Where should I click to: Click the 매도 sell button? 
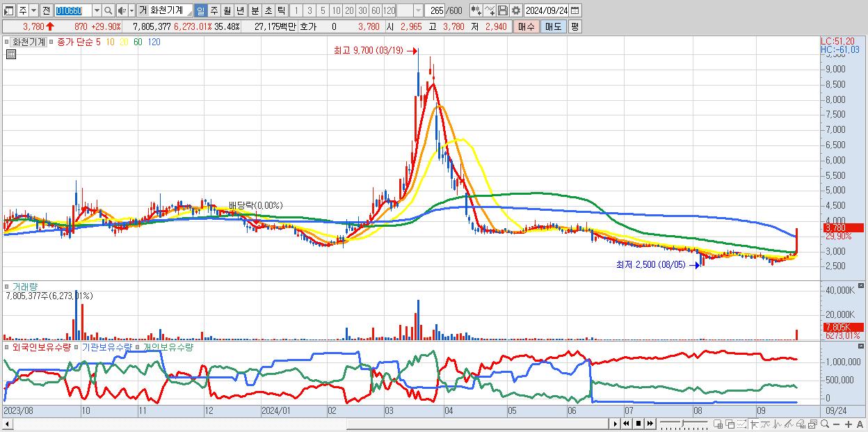click(553, 26)
